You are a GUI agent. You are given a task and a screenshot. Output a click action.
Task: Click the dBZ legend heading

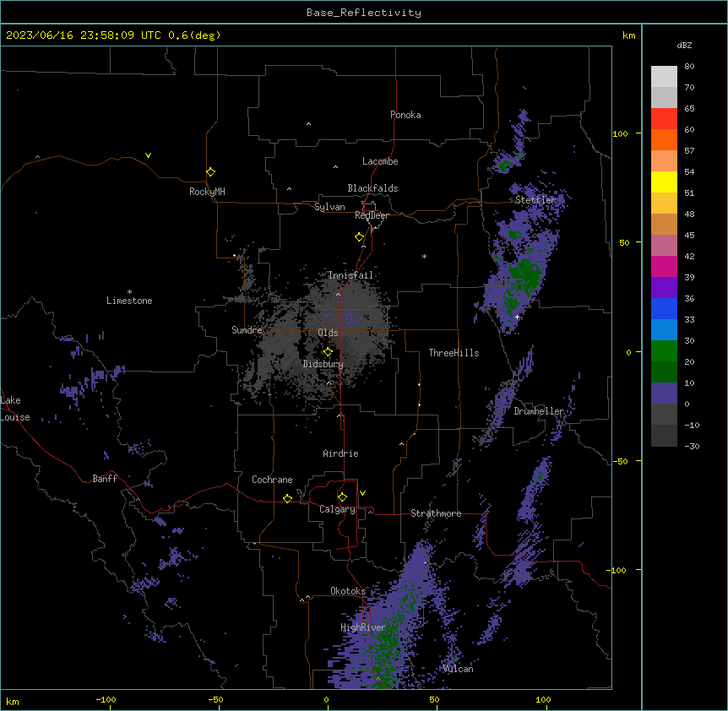684,45
